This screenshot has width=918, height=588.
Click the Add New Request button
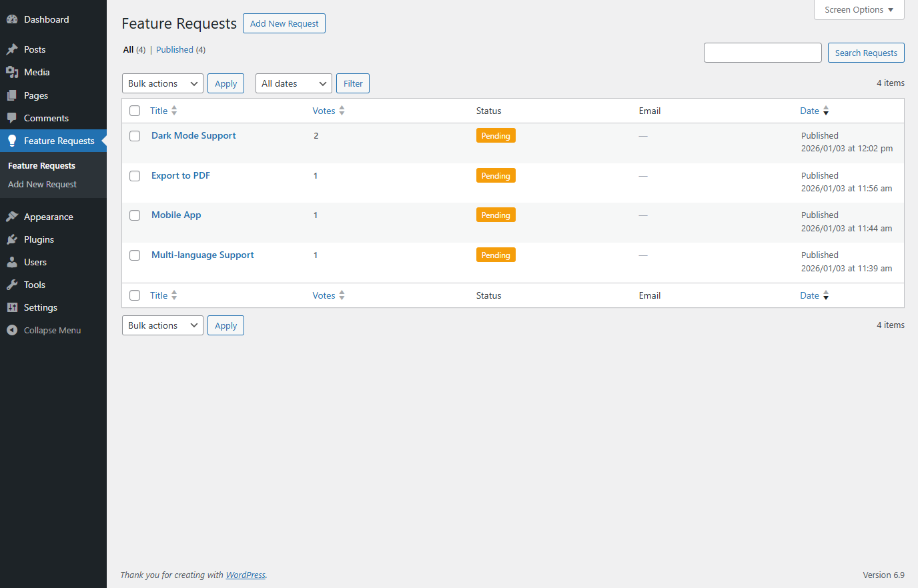pos(284,23)
